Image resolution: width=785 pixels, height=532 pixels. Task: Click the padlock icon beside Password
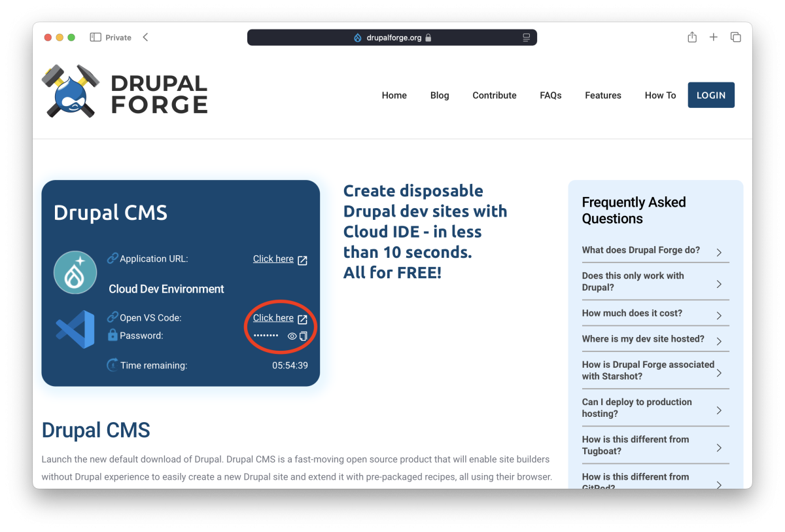pyautogui.click(x=113, y=335)
